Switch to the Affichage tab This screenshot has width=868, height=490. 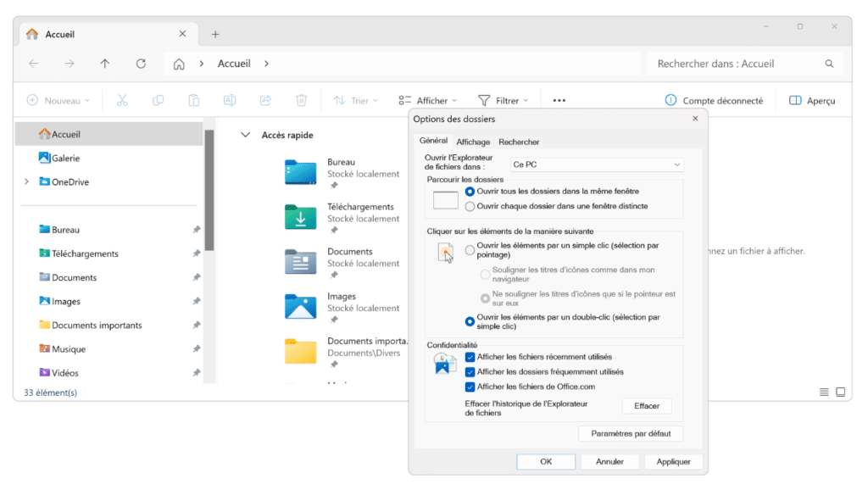472,142
